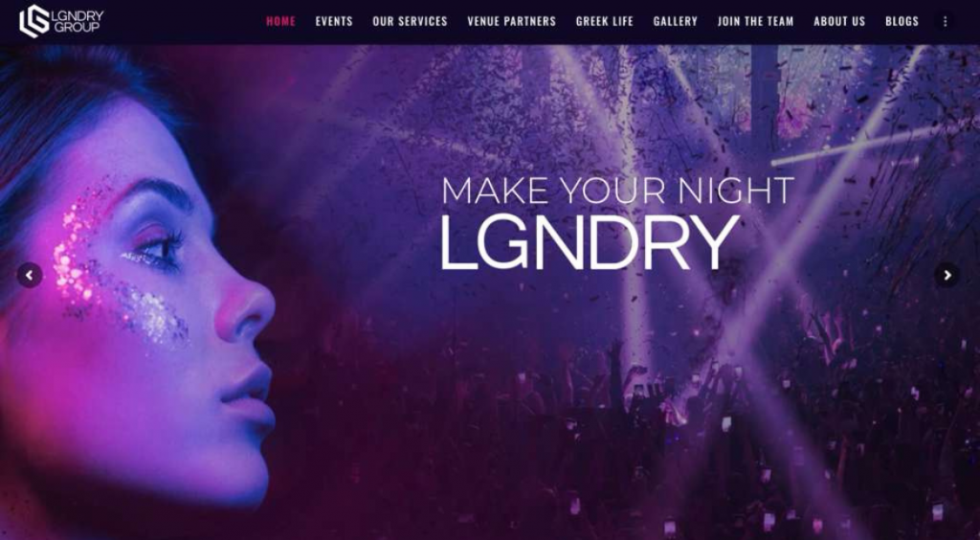Click the Make Your Night heading
Image resolution: width=980 pixels, height=540 pixels.
click(617, 190)
